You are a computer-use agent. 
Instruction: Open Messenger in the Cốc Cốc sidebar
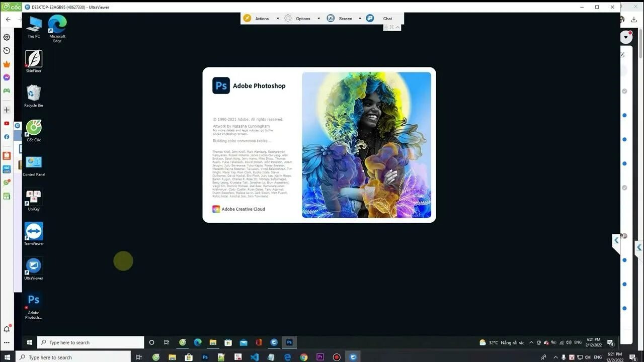[x=7, y=77]
